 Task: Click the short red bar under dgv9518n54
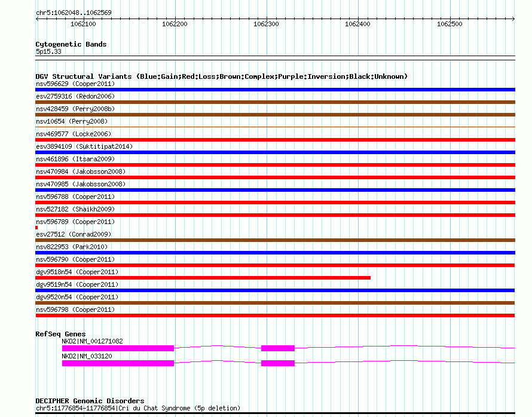(x=203, y=278)
